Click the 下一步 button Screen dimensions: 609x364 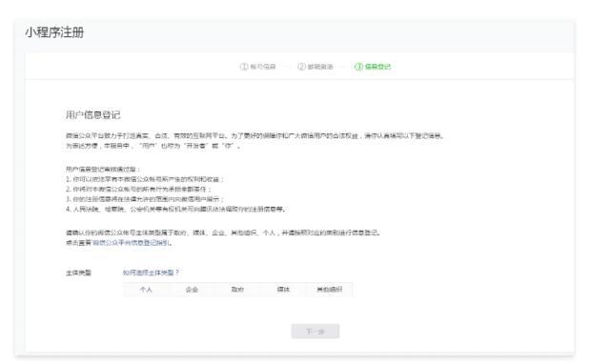tap(315, 332)
